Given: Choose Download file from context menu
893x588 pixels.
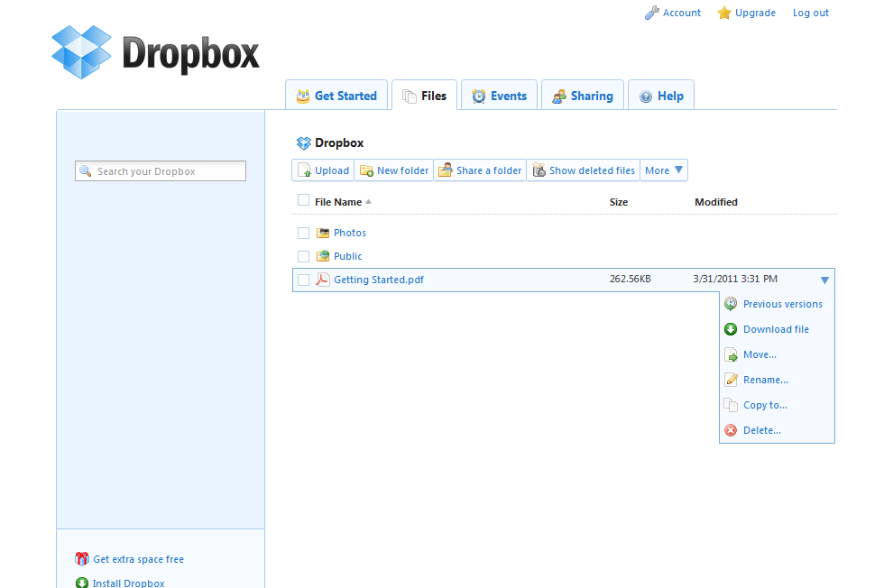Looking at the screenshot, I should pos(776,329).
